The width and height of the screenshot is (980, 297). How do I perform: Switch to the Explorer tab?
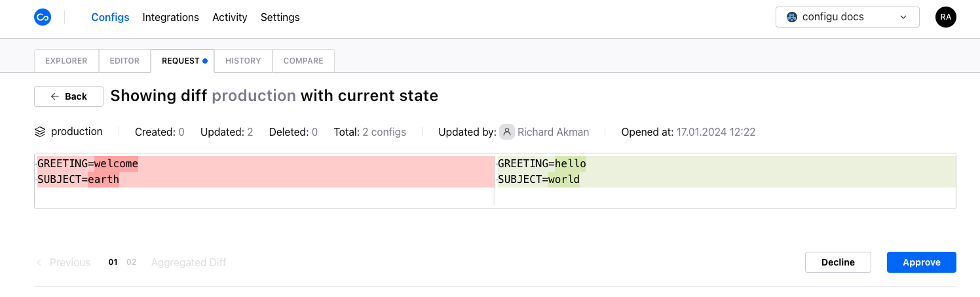[x=66, y=61]
